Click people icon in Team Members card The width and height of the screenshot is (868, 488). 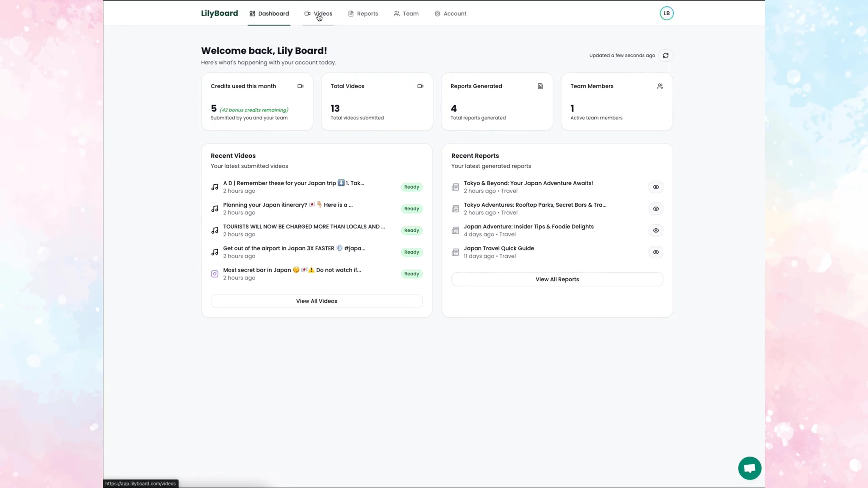pos(660,86)
